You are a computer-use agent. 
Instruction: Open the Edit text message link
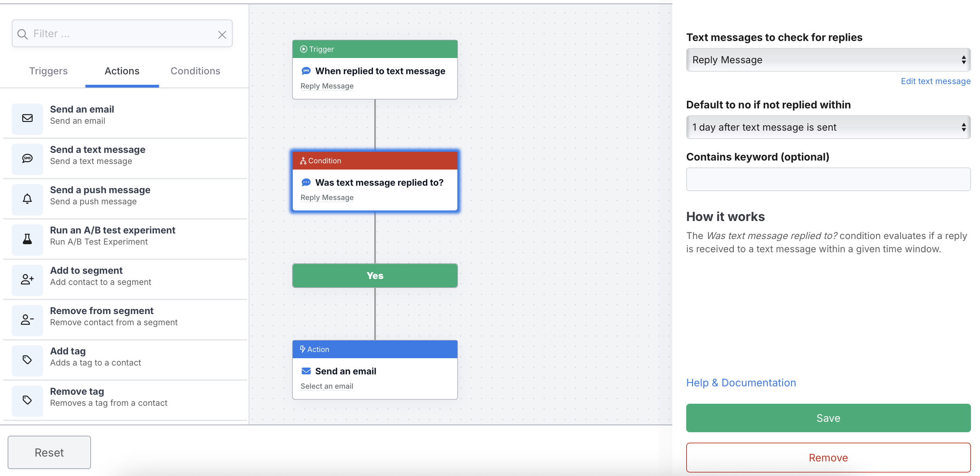(935, 81)
